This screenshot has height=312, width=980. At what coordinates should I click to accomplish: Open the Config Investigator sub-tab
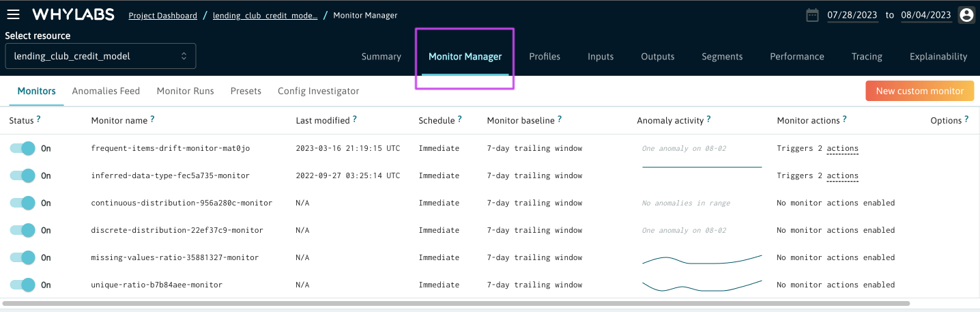318,91
